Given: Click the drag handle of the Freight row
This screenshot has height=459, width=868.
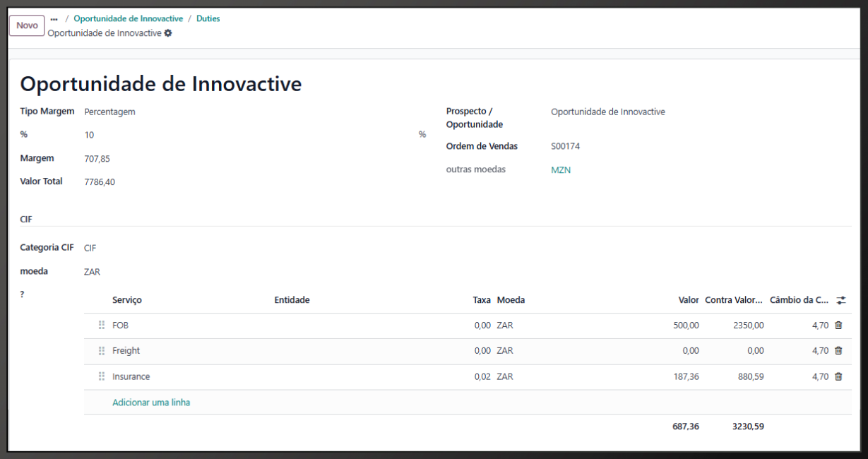Looking at the screenshot, I should (x=102, y=351).
